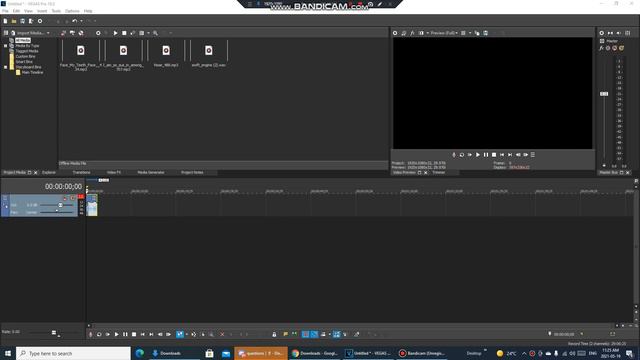Toggle the lock event icon
Screen dimensions: 640x360
tap(274, 334)
